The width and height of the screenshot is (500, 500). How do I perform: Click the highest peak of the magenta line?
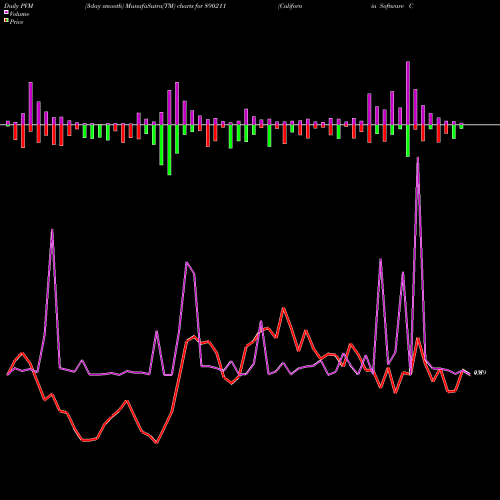click(x=418, y=159)
